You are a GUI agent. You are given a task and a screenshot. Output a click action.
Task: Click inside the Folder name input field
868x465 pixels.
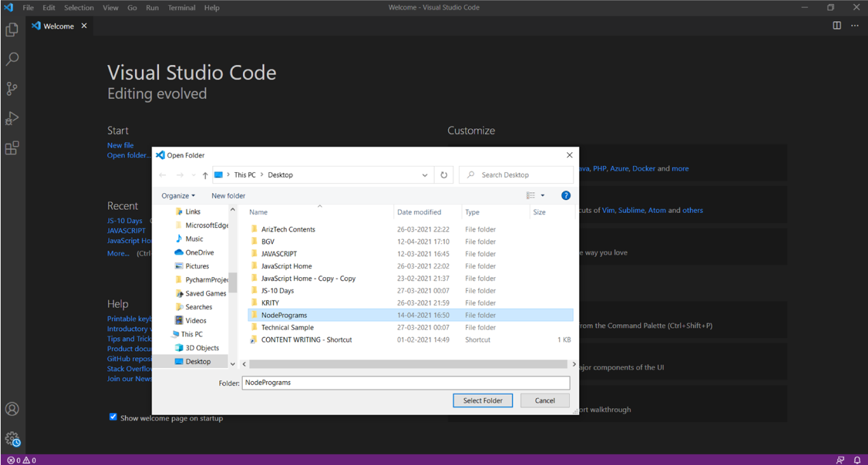pyautogui.click(x=406, y=382)
